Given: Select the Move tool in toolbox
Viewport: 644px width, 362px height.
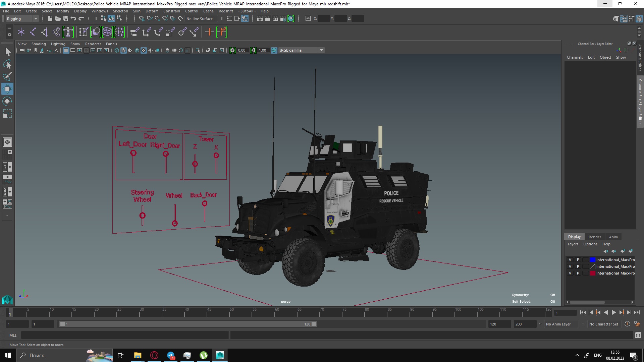Looking at the screenshot, I should pyautogui.click(x=7, y=89).
